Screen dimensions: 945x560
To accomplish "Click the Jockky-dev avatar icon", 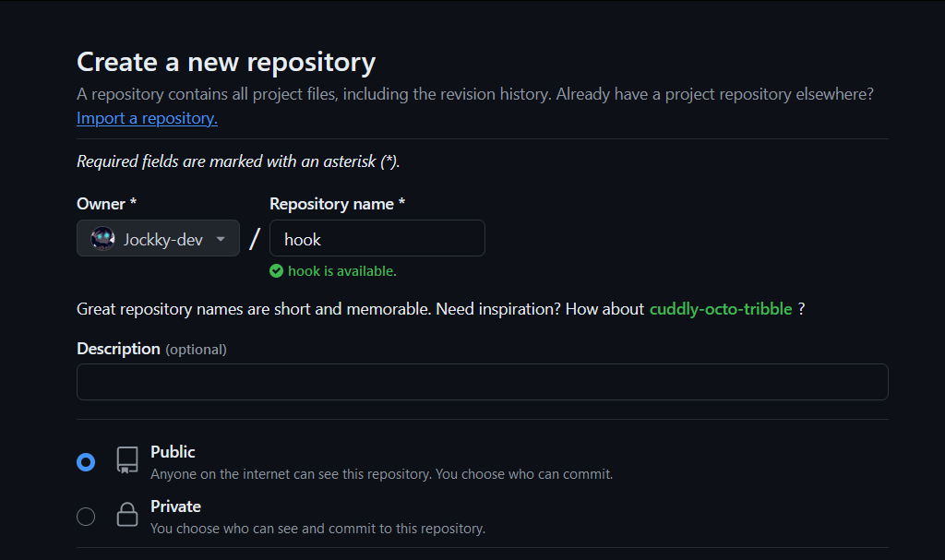I will (x=102, y=239).
